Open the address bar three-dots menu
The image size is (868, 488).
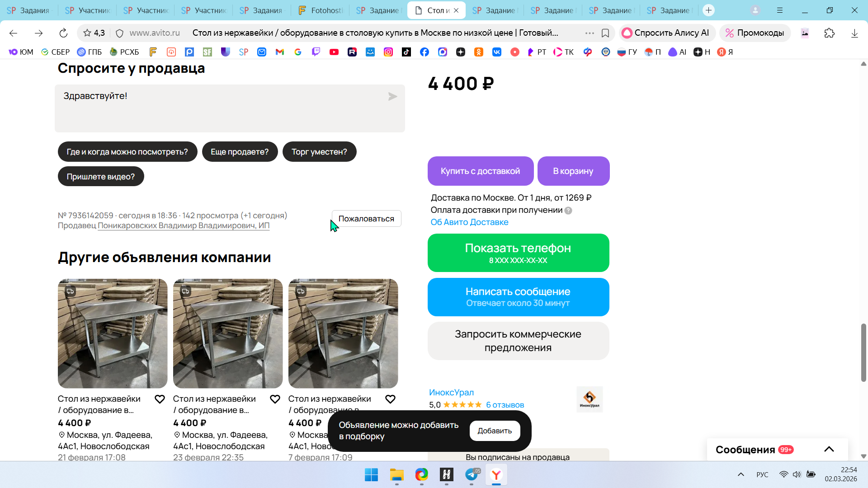[x=590, y=33]
